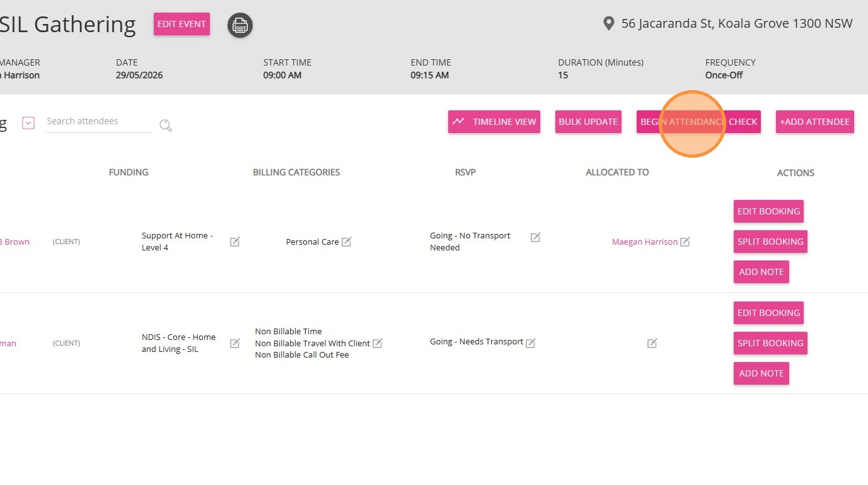The width and height of the screenshot is (868, 485).
Task: Click the Edit Event button
Action: pyautogui.click(x=182, y=24)
